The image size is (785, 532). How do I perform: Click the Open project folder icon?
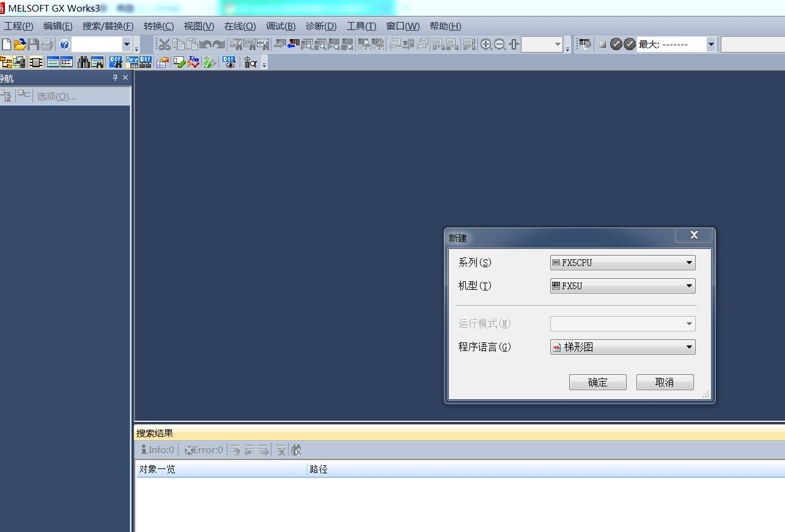[20, 44]
